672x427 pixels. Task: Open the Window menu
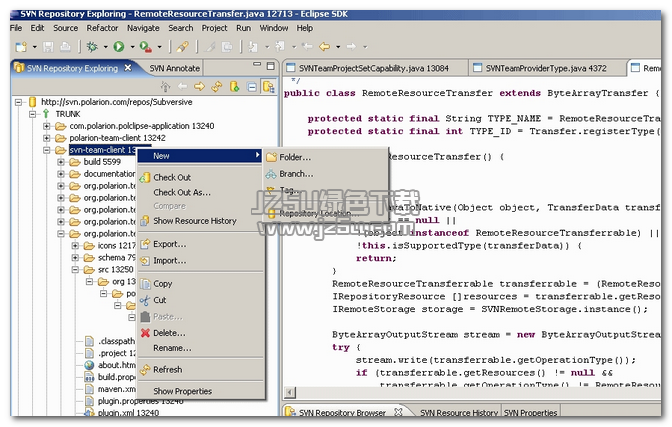click(273, 28)
